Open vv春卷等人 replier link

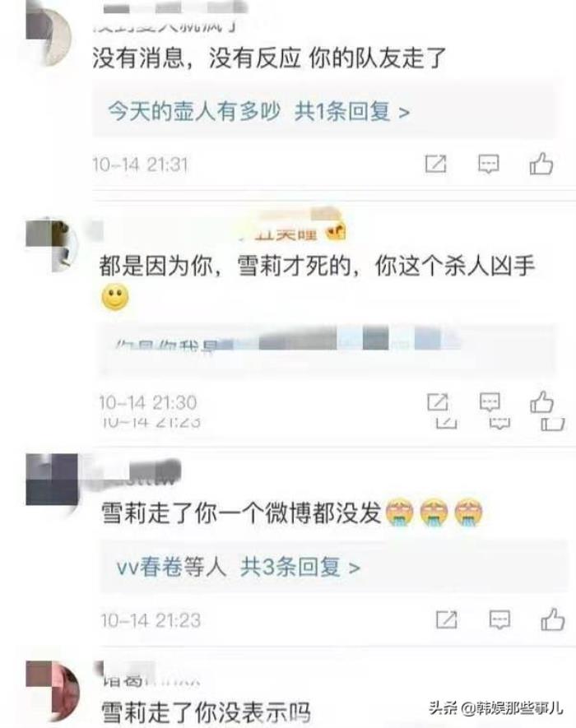[171, 568]
